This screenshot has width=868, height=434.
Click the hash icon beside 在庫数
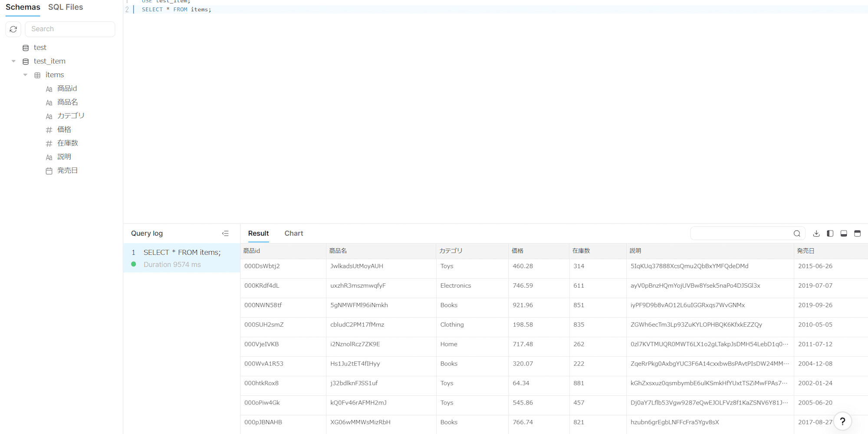[49, 144]
